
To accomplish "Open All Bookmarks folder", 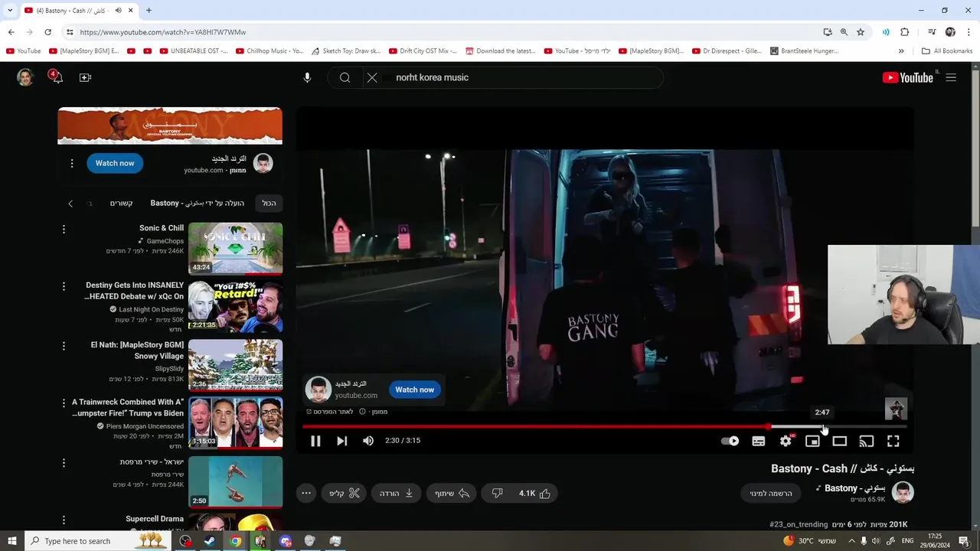I will click(947, 51).
